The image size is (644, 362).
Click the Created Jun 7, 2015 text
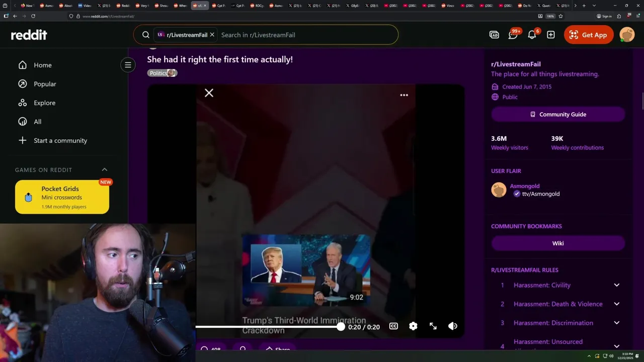[x=527, y=86]
